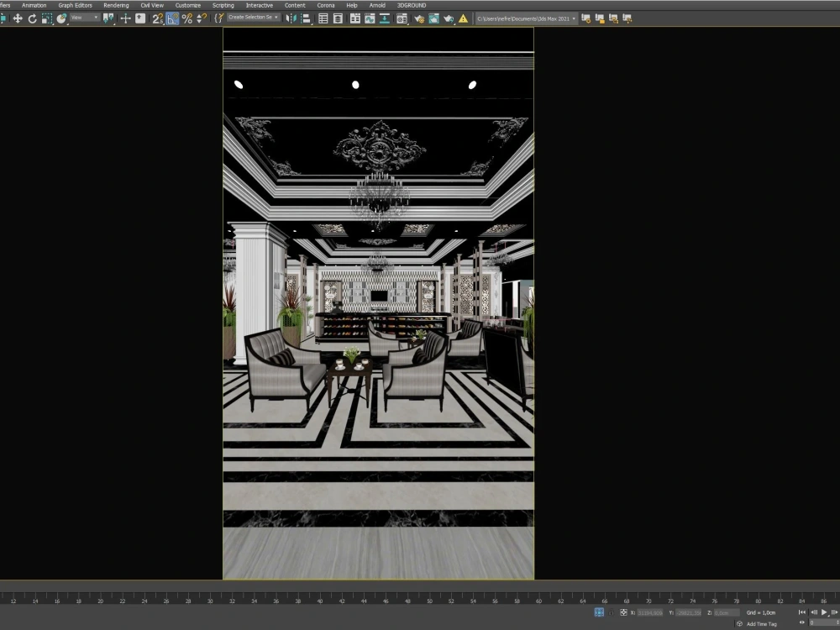Select the Rotate tool
840x630 pixels.
tap(32, 18)
